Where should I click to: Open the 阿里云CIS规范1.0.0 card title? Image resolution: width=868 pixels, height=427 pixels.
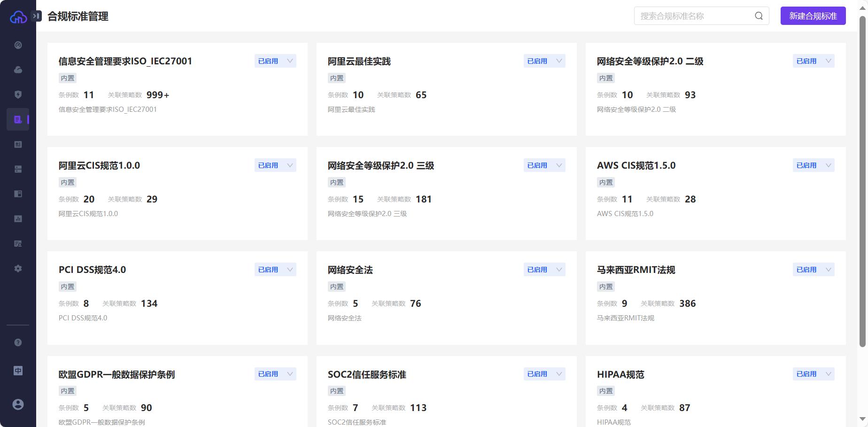point(99,165)
